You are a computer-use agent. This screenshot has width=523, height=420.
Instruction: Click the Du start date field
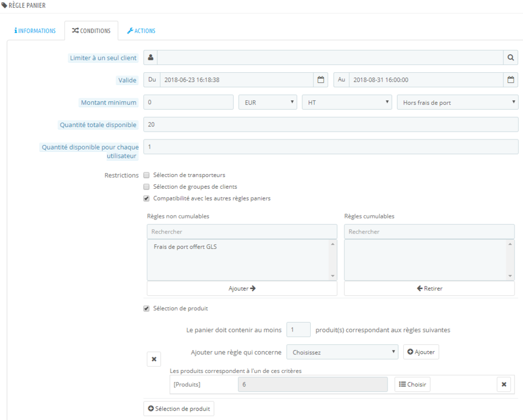237,80
